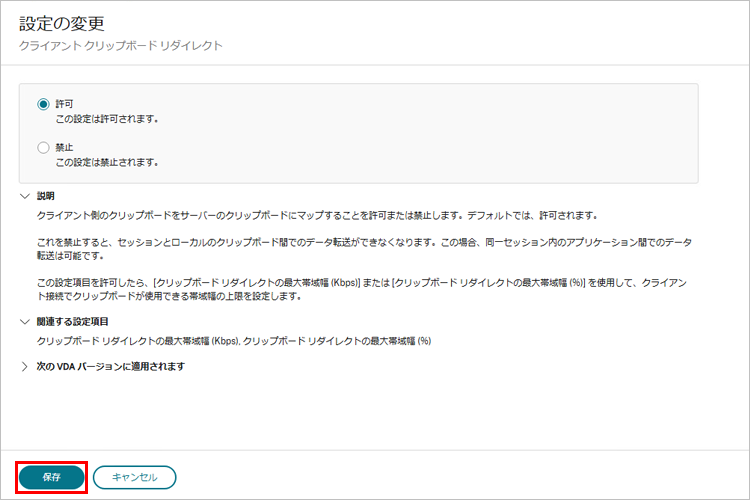Select the 許可 radio button
This screenshot has height=500, width=750.
pos(43,103)
